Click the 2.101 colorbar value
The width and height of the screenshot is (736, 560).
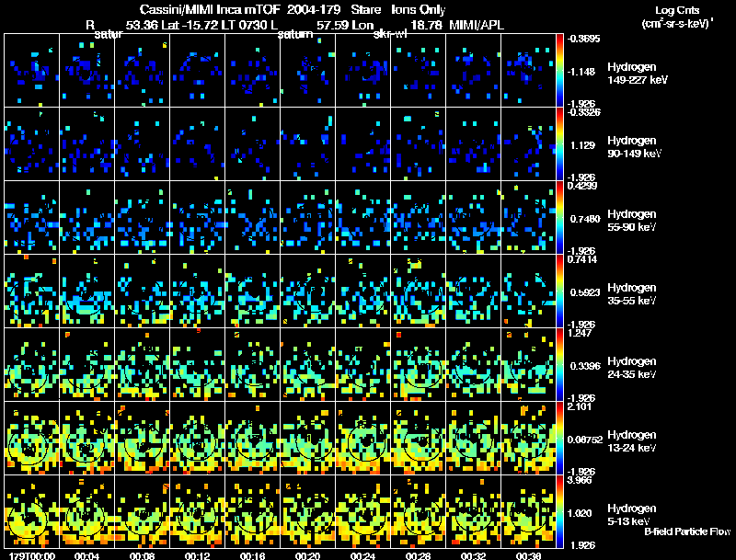coord(580,406)
